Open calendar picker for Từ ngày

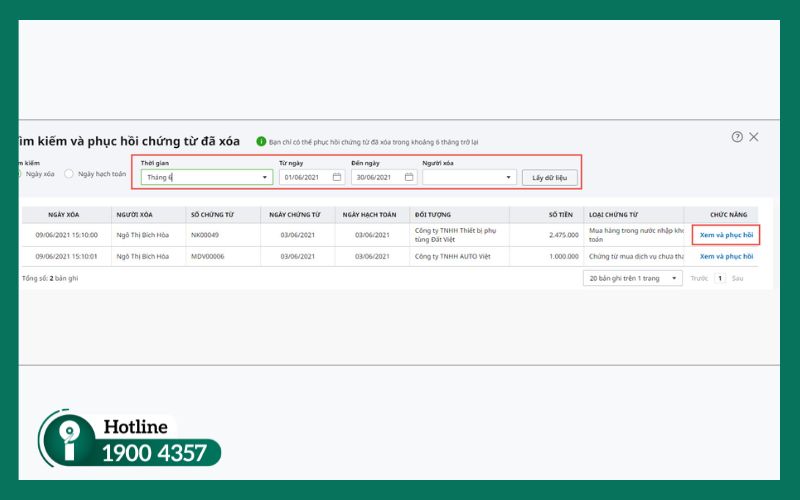point(337,177)
